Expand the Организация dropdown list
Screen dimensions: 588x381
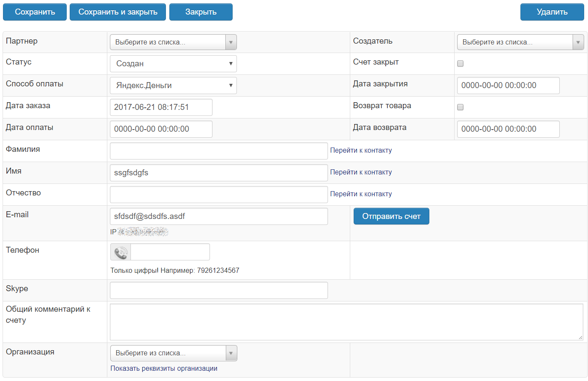tap(173, 353)
